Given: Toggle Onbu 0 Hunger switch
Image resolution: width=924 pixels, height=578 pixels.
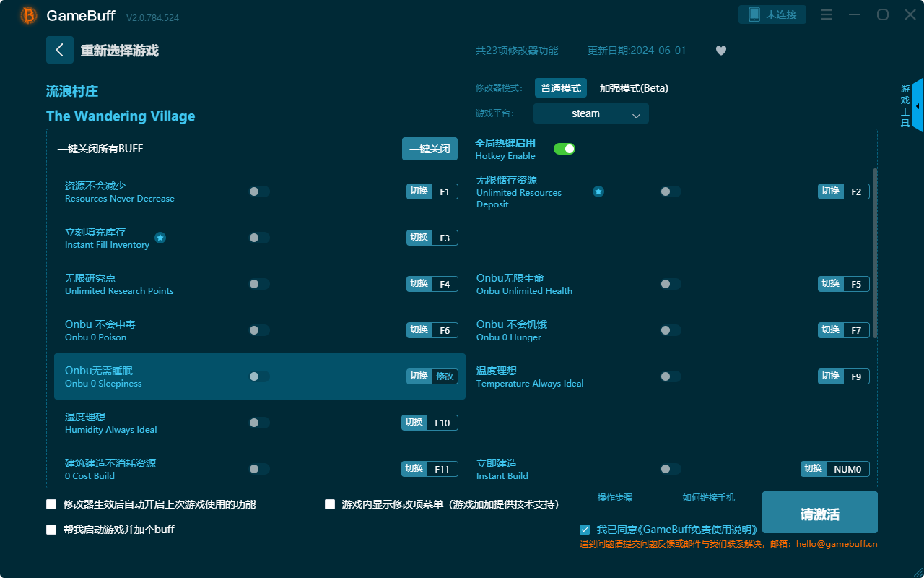Looking at the screenshot, I should 671,330.
